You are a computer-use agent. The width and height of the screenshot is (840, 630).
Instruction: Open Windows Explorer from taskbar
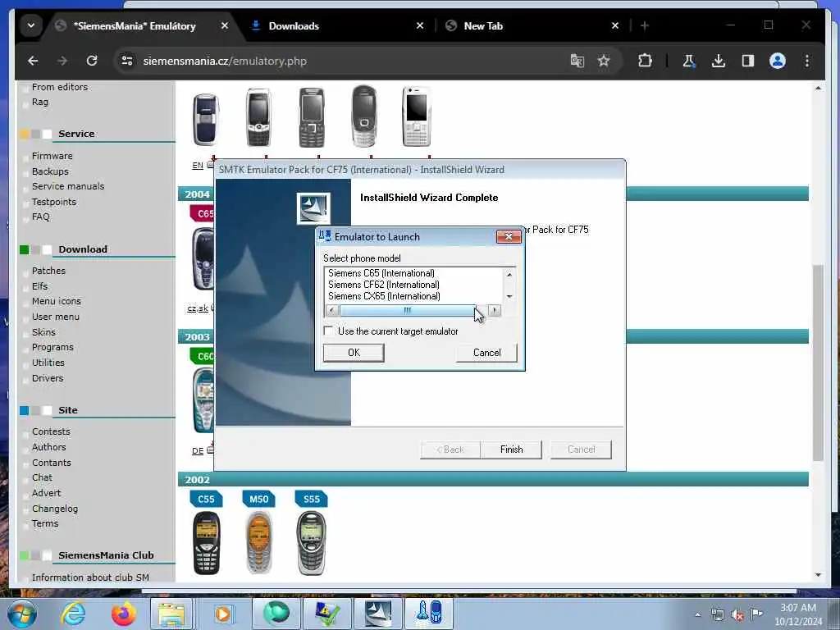point(171,614)
